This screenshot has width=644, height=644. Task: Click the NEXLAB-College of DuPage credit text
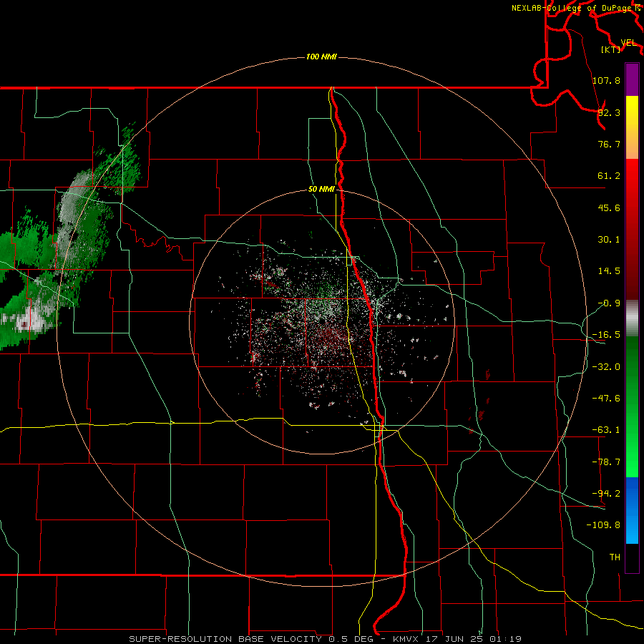(x=573, y=8)
